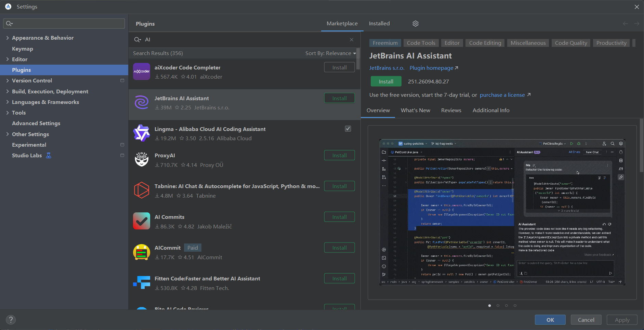The height and width of the screenshot is (330, 644).
Task: Click the Code Tools tag
Action: pyautogui.click(x=421, y=43)
